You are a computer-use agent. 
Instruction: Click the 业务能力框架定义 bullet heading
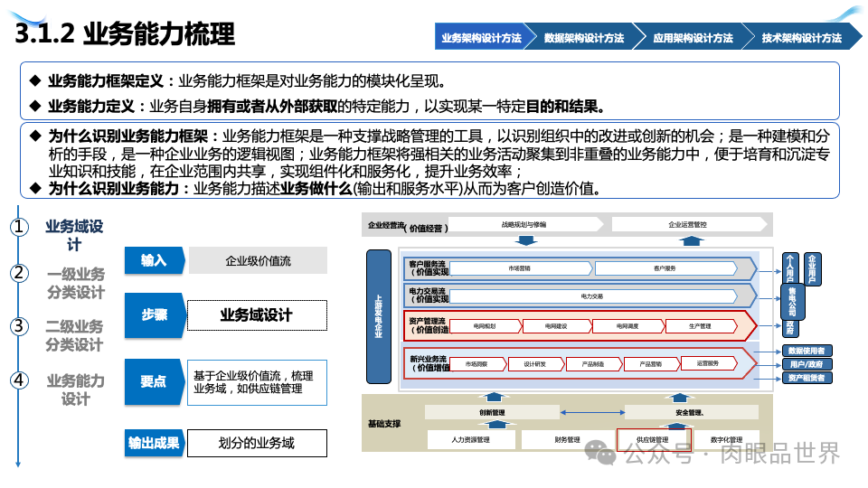[x=106, y=80]
